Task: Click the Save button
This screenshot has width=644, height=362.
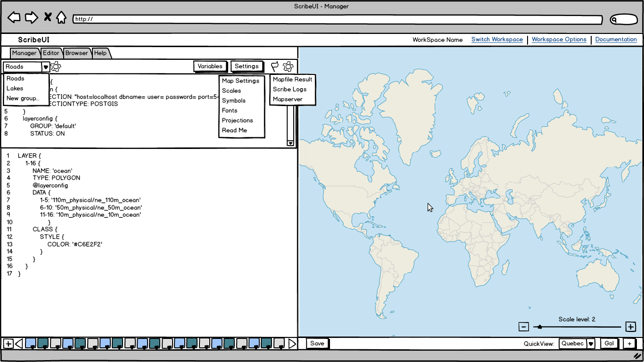Action: click(317, 344)
